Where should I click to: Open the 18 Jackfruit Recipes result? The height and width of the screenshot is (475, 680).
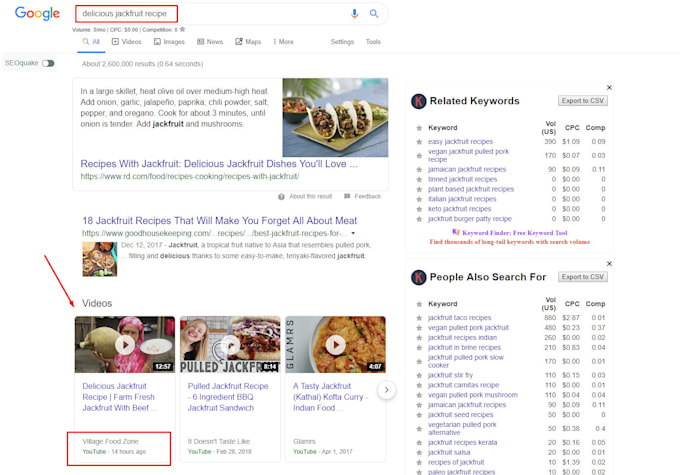pyautogui.click(x=219, y=220)
